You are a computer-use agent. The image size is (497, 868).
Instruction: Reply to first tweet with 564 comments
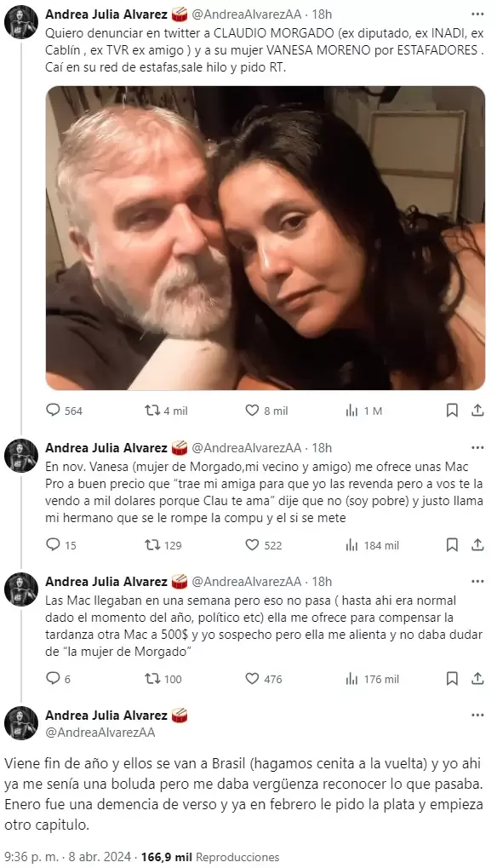coord(64,411)
